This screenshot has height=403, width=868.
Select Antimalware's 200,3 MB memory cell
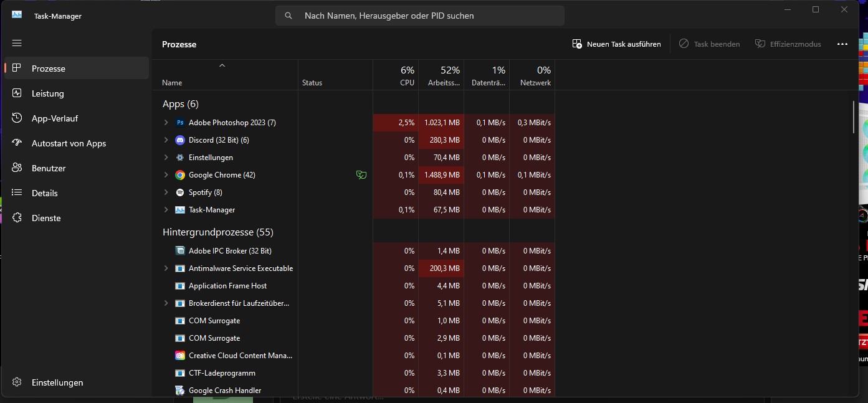point(441,268)
